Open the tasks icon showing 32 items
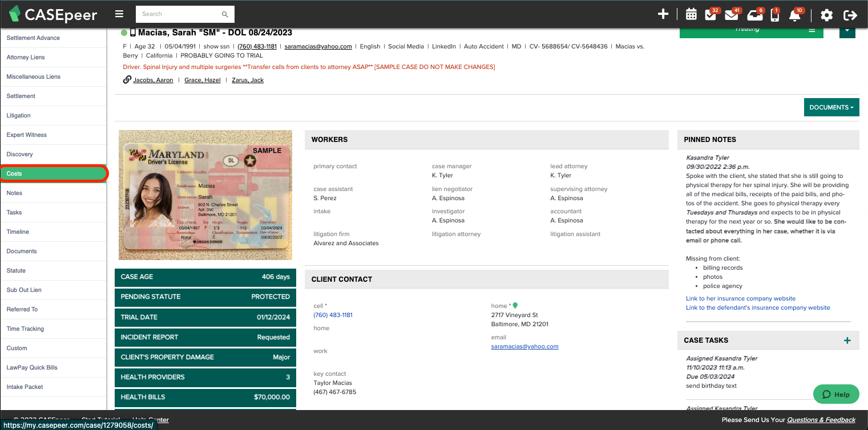The height and width of the screenshot is (430, 868). 710,14
